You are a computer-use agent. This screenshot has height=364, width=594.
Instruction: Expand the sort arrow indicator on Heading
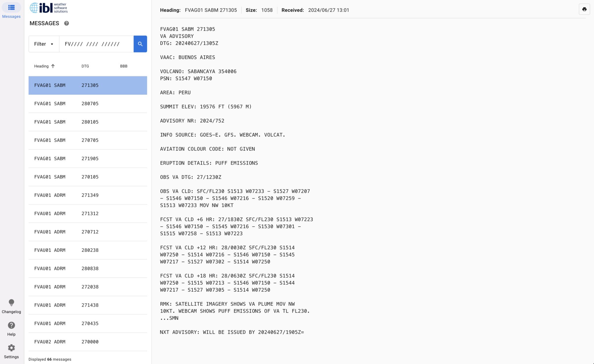[53, 66]
